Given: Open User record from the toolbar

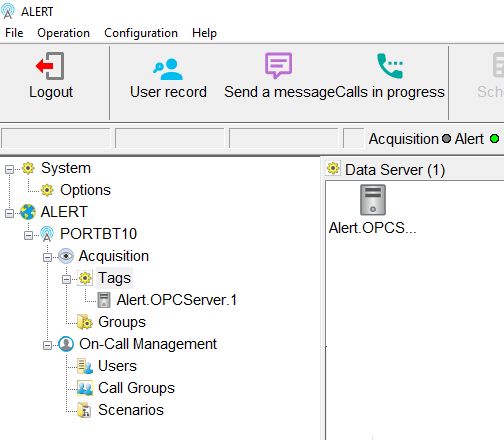Looking at the screenshot, I should point(168,69).
